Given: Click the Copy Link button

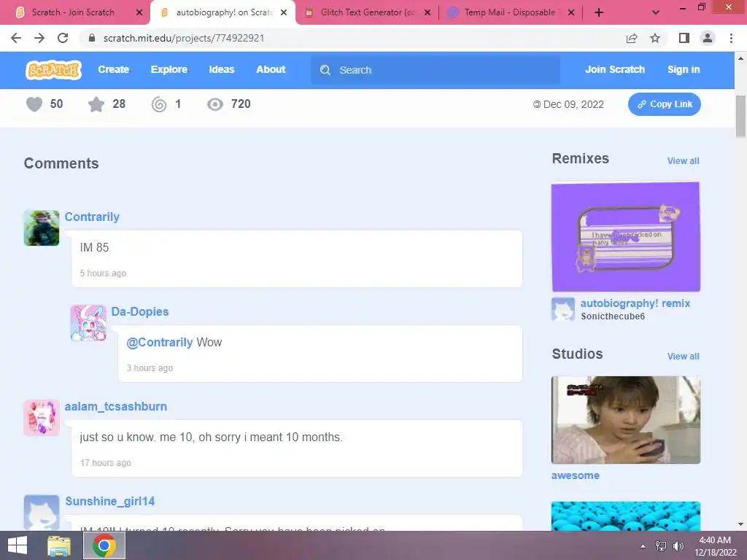Looking at the screenshot, I should click(664, 104).
